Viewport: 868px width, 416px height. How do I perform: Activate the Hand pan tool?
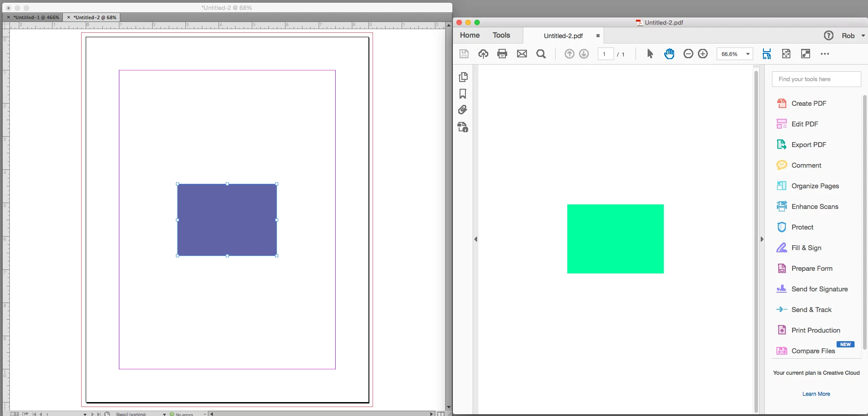669,54
